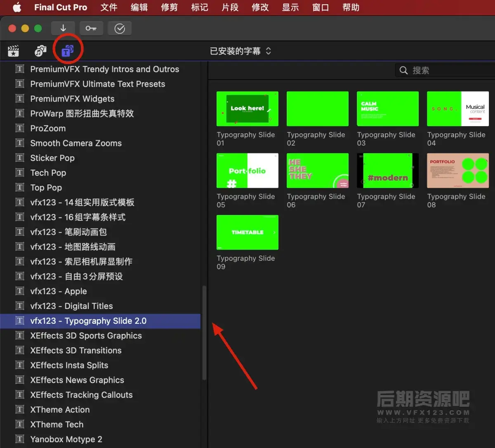Viewport: 495px width, 448px height.
Task: Click in the 搜索 search field
Action: (x=445, y=71)
